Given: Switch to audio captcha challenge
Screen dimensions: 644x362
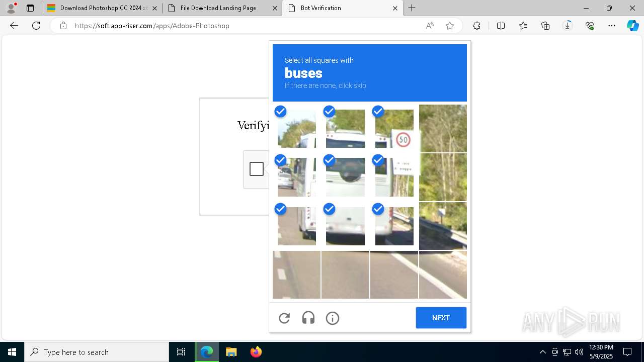Looking at the screenshot, I should point(308,318).
